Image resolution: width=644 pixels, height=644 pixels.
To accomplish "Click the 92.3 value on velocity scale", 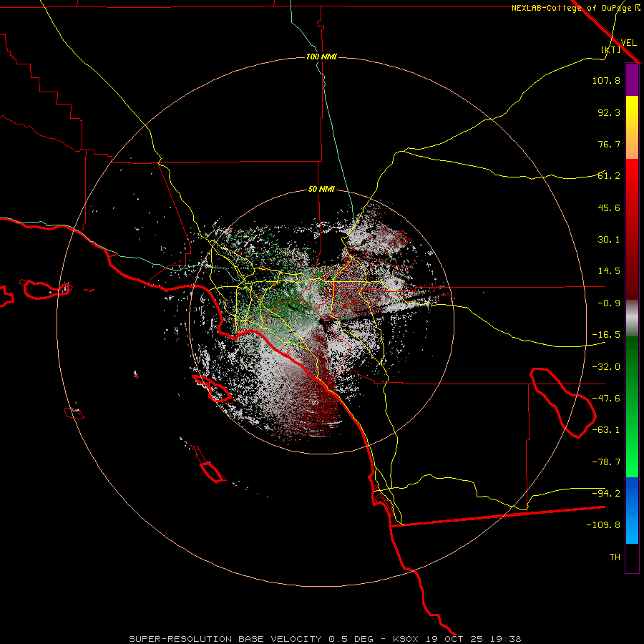I will 609,112.
